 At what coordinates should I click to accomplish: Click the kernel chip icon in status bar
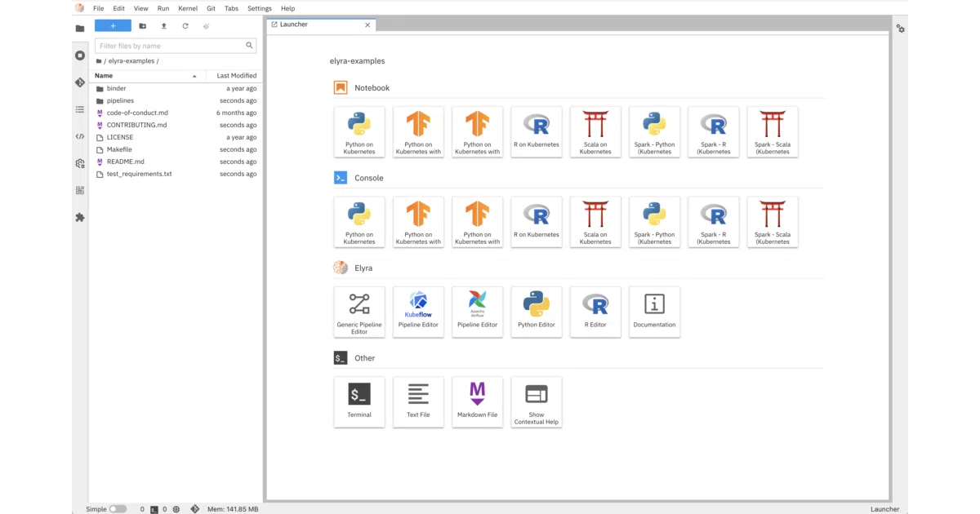tap(176, 509)
